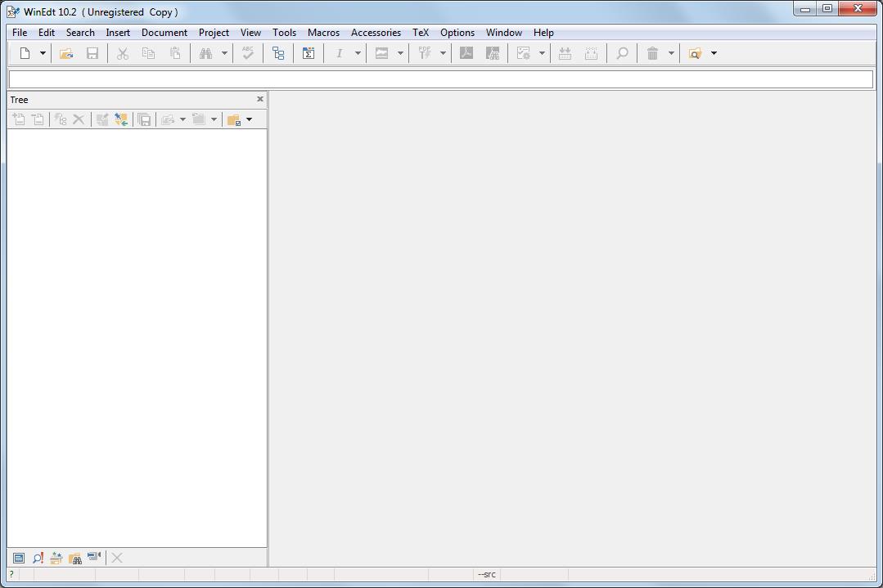Click the Paste clipboard icon

[175, 53]
